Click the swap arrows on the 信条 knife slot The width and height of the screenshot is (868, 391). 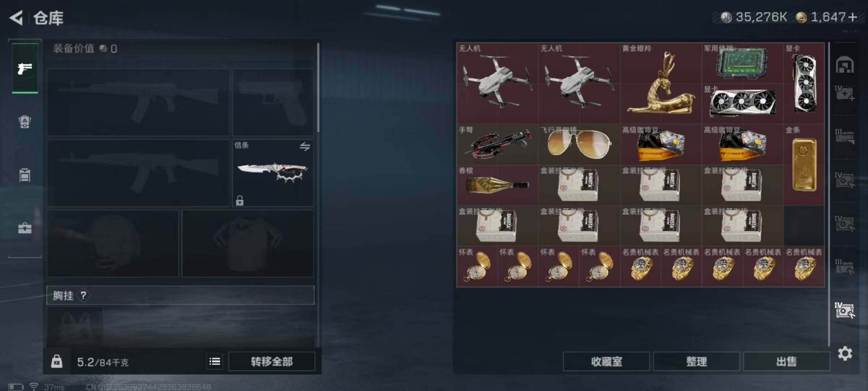305,147
